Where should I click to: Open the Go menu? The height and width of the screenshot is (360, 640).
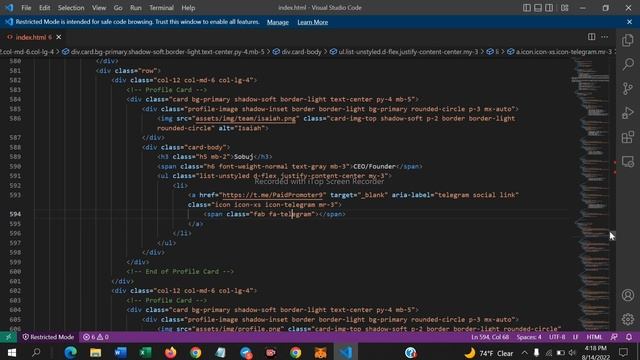[118, 8]
